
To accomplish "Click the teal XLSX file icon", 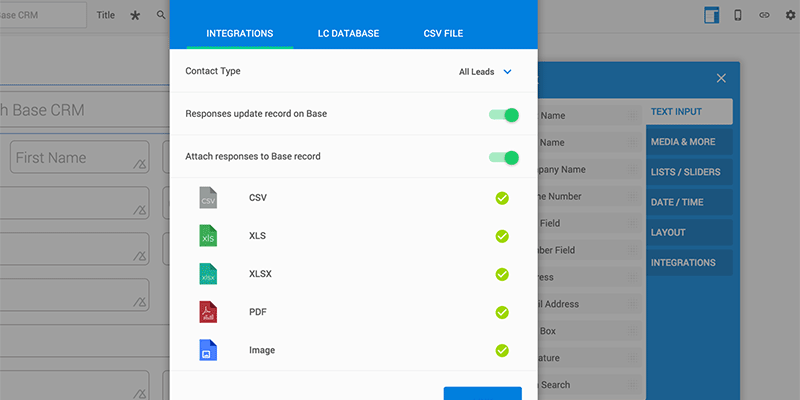I will coord(208,274).
